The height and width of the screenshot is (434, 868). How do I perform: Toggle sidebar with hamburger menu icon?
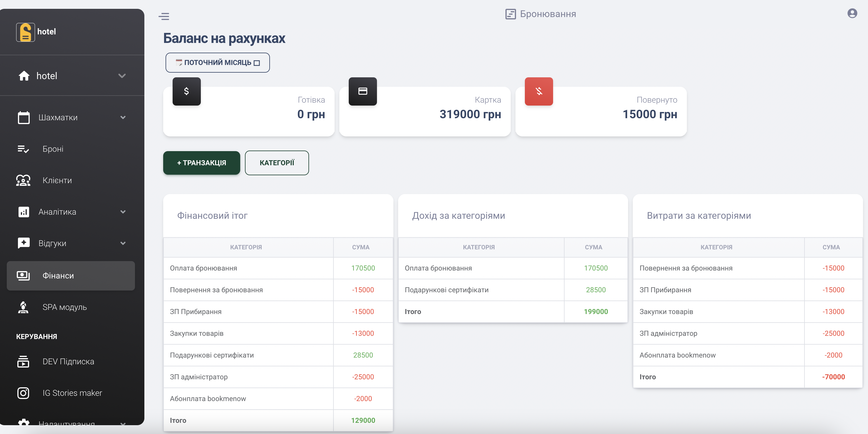(164, 16)
